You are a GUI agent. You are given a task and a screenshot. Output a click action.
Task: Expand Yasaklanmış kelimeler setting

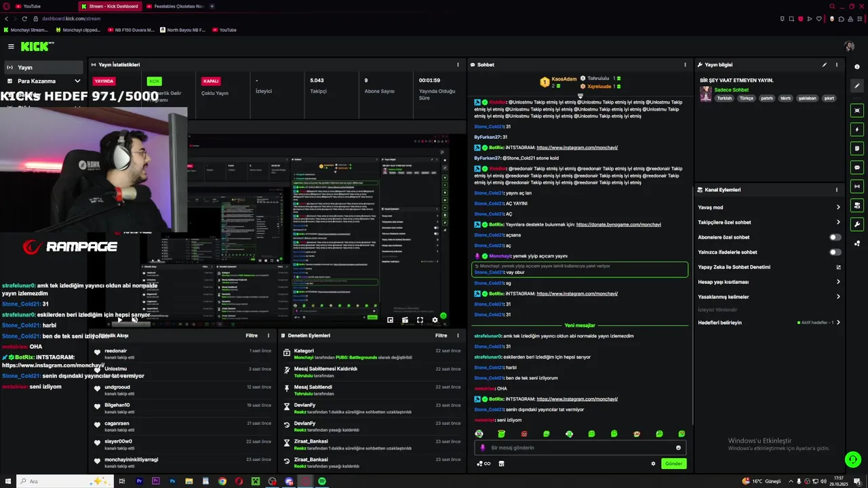coord(769,297)
